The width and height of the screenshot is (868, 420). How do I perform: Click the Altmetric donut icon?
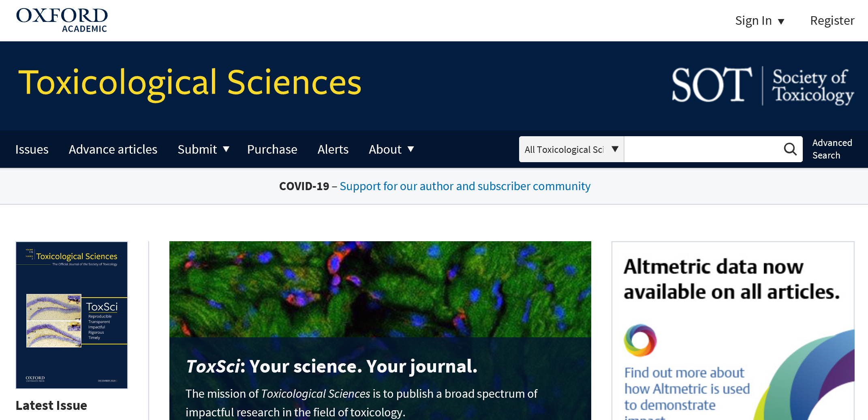click(x=640, y=340)
